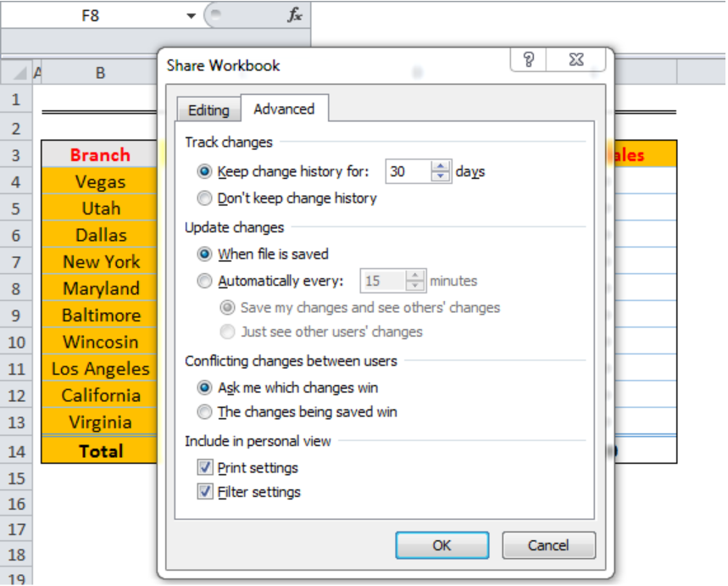Increase change history days with up arrow
728x586 pixels.
pyautogui.click(x=440, y=166)
